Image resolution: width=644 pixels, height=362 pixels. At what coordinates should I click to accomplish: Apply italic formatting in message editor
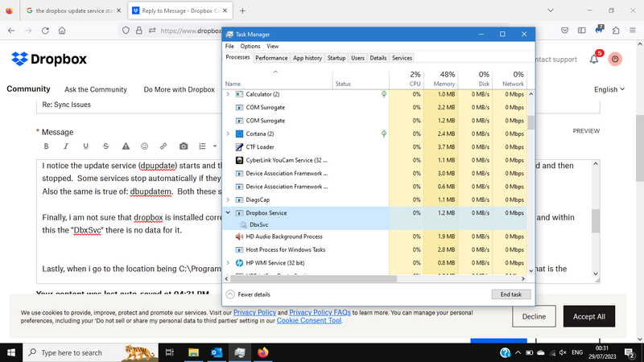pyautogui.click(x=65, y=146)
